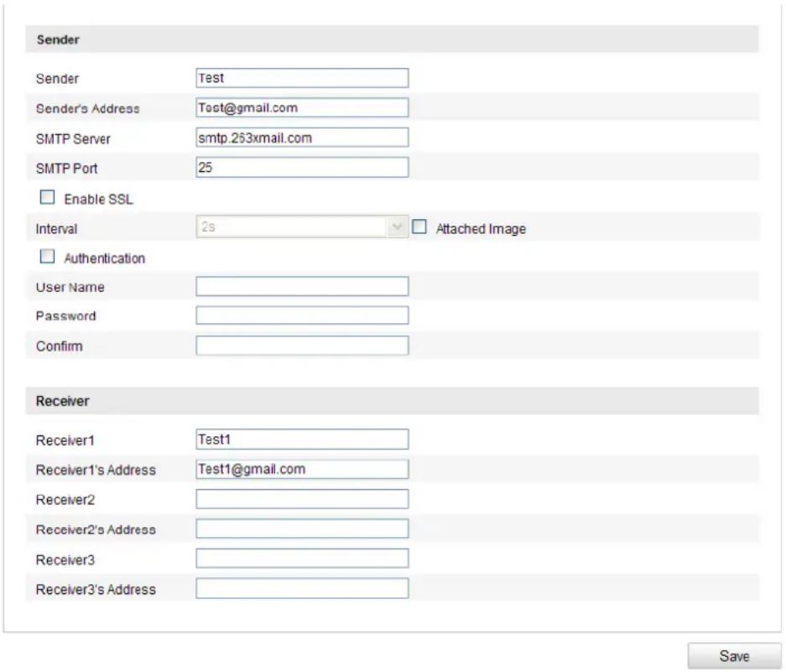The image size is (786, 672).
Task: Focus the Password input field
Action: tap(302, 315)
